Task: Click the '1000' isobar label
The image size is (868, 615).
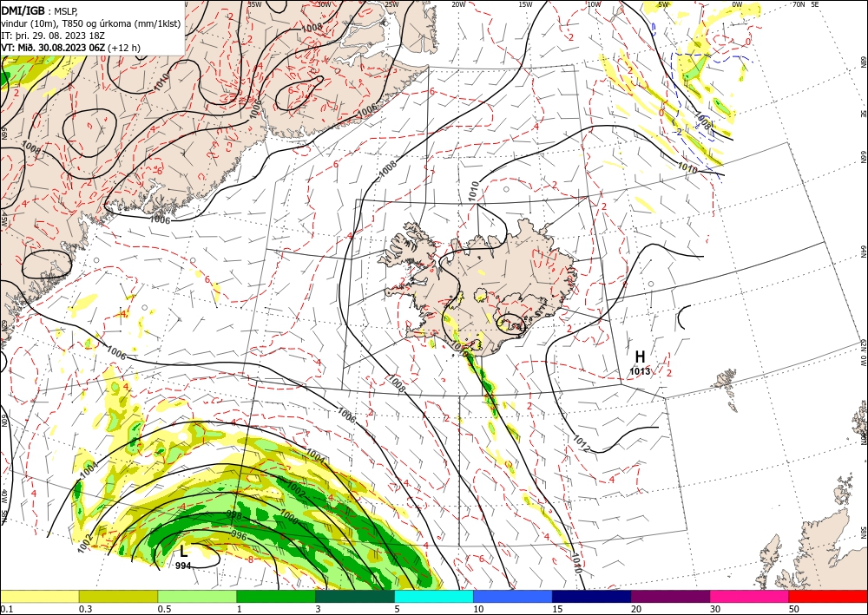Action: coord(288,517)
